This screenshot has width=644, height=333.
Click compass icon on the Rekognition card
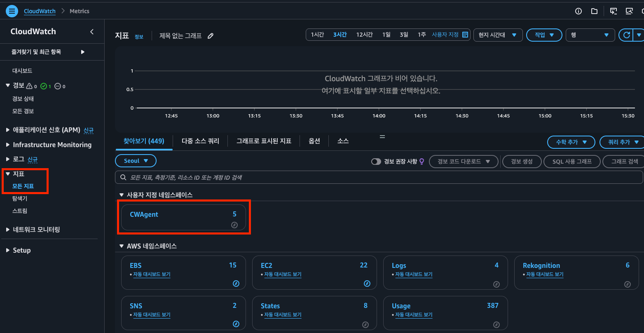(x=628, y=284)
